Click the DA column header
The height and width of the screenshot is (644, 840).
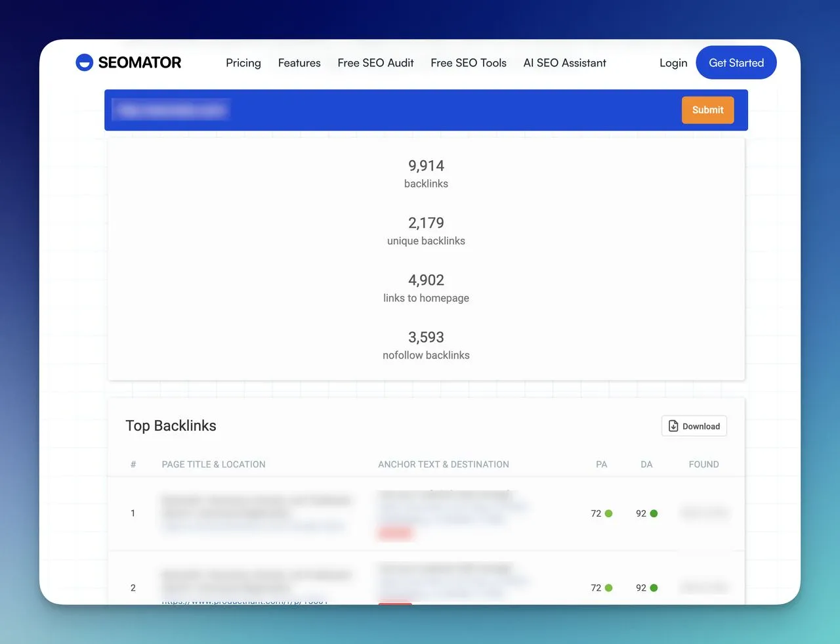(x=646, y=464)
